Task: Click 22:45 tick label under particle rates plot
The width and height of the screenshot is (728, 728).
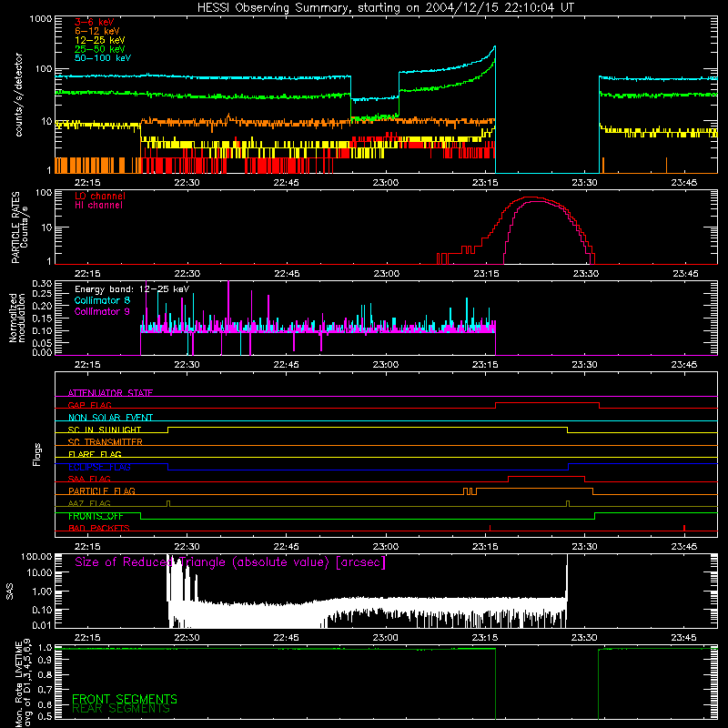Action: [x=287, y=274]
